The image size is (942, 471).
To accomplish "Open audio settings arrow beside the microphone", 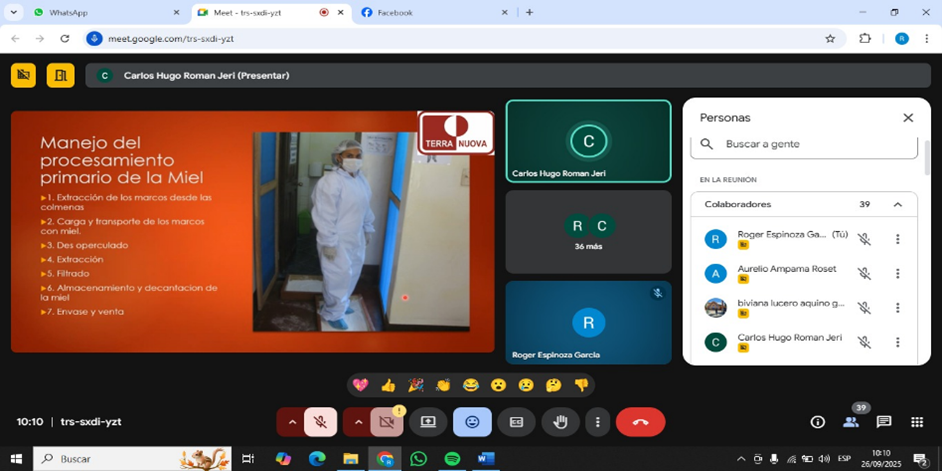I will (292, 422).
